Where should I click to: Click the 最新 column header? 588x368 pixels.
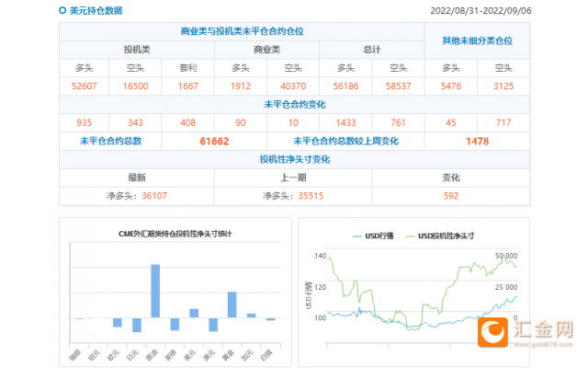coord(137,178)
